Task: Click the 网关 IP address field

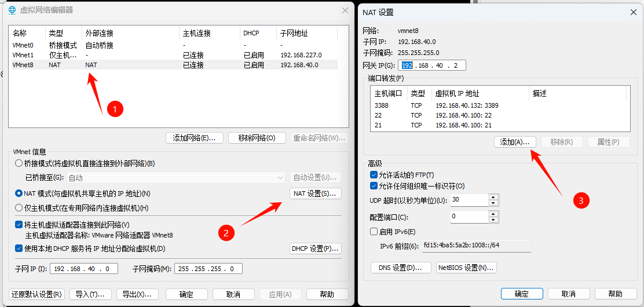Action: coord(431,65)
